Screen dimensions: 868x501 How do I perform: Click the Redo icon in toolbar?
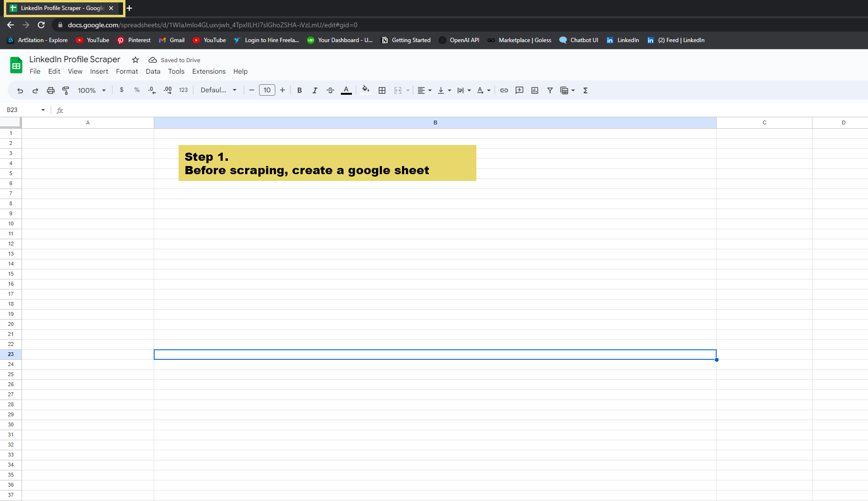[35, 90]
